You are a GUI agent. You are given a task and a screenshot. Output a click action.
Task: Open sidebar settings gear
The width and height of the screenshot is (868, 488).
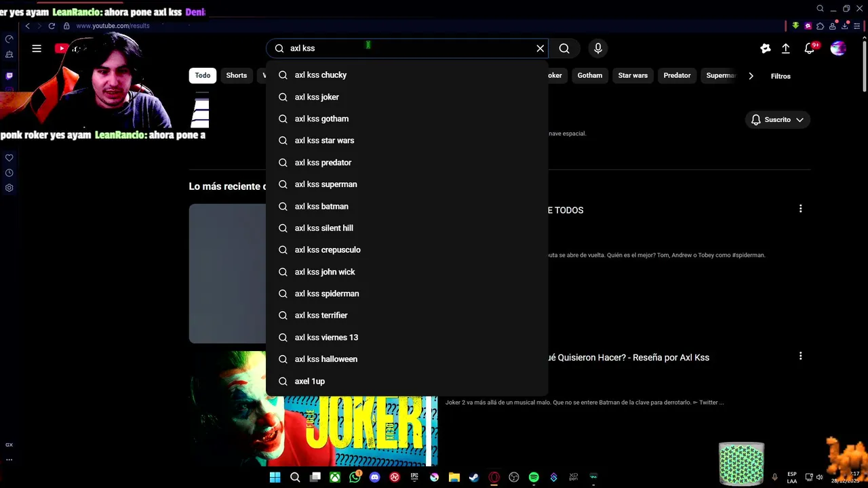coord(9,188)
